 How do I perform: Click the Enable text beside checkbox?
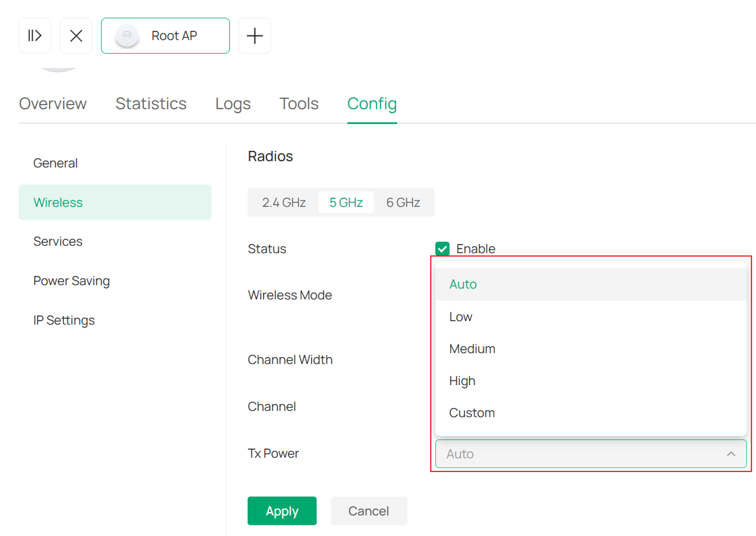pos(476,249)
